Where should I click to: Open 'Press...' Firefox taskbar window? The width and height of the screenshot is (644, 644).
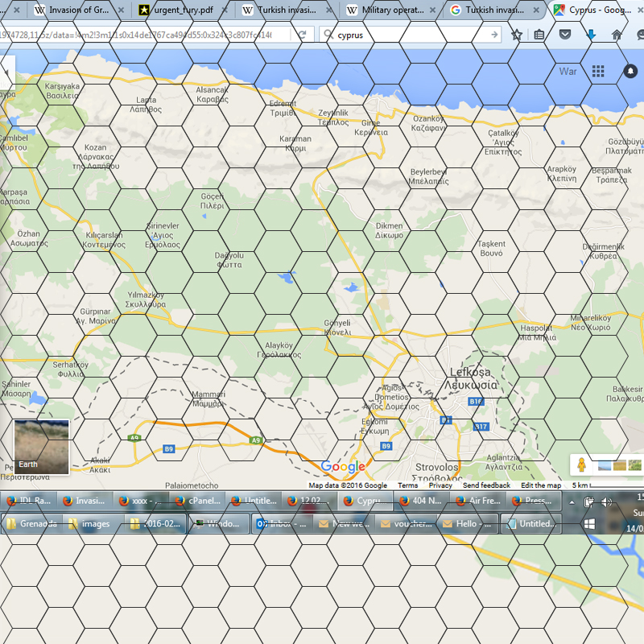[534, 501]
